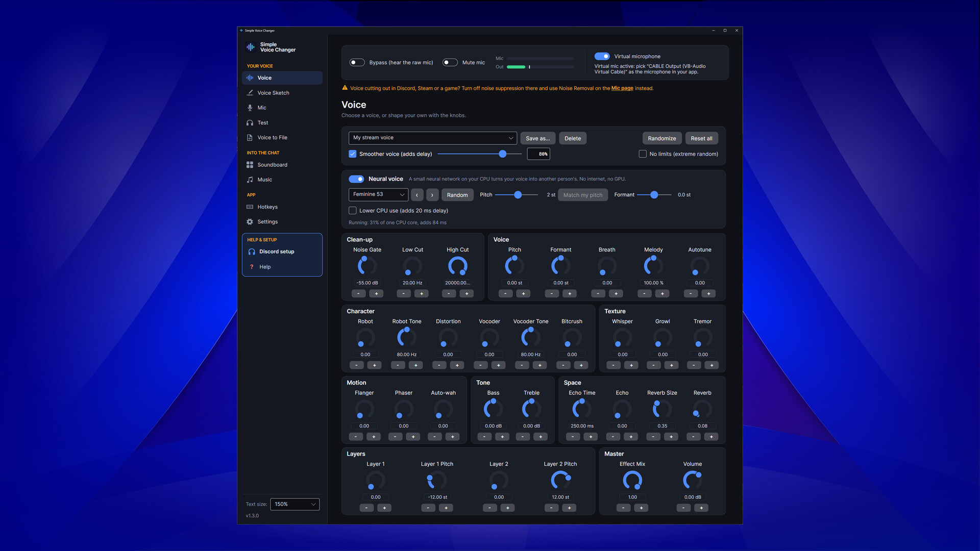Click the Reset all button
Screen dimensions: 980x551
click(701, 138)
